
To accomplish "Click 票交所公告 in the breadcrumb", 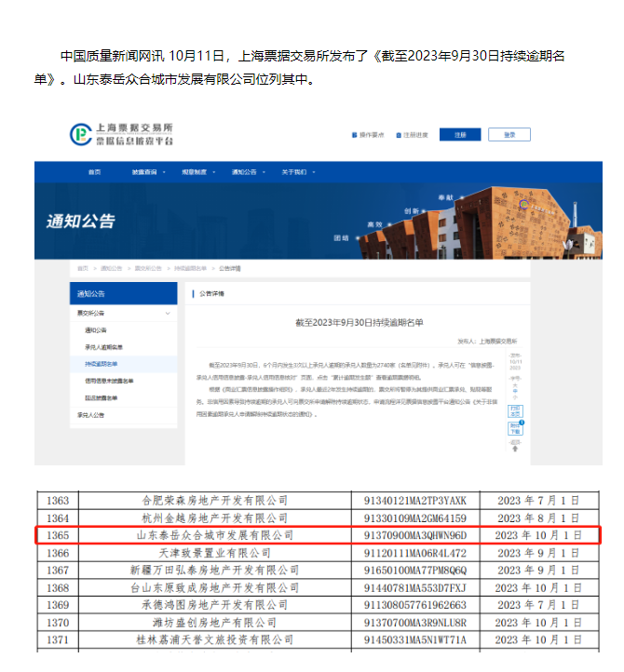I will [x=148, y=268].
